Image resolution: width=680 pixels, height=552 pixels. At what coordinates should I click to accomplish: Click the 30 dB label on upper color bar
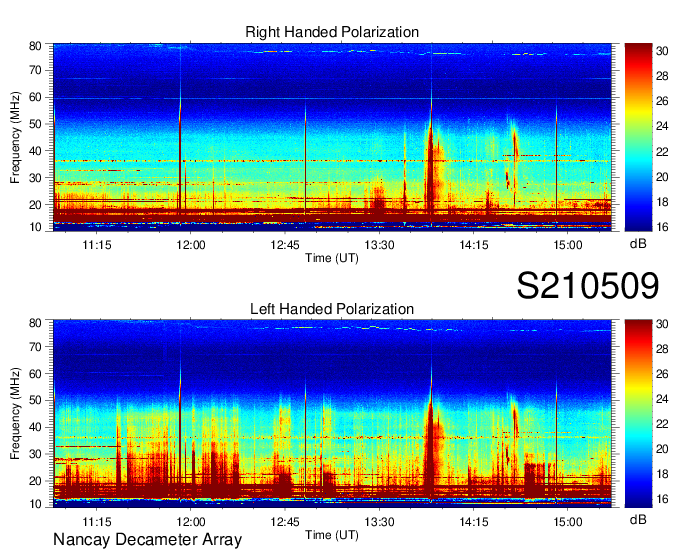click(662, 51)
